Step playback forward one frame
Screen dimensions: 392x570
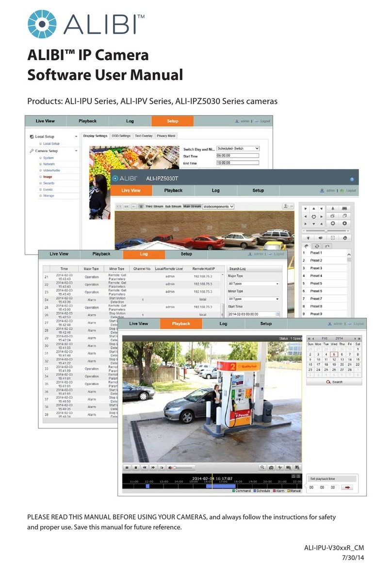point(162,468)
